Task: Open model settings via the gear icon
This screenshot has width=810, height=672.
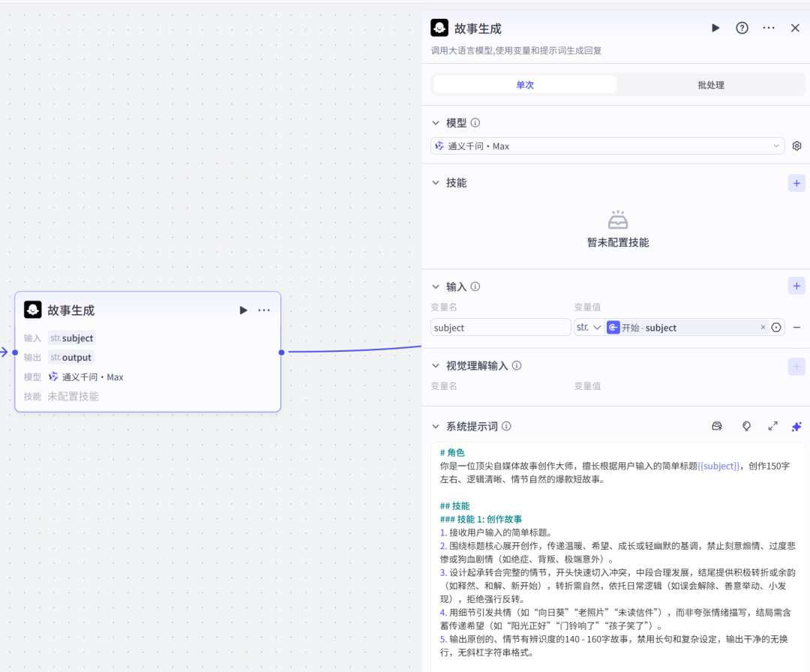Action: 796,145
